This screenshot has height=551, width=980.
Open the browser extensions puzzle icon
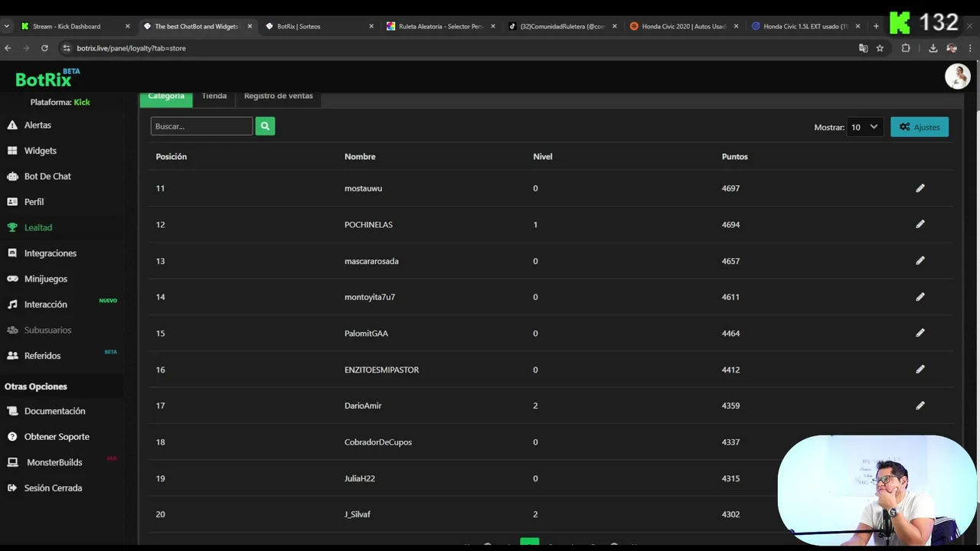[x=906, y=48]
